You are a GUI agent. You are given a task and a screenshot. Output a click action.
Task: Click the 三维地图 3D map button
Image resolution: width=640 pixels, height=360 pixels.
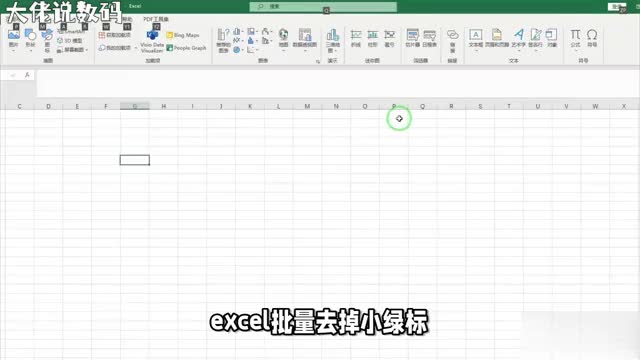[333, 41]
